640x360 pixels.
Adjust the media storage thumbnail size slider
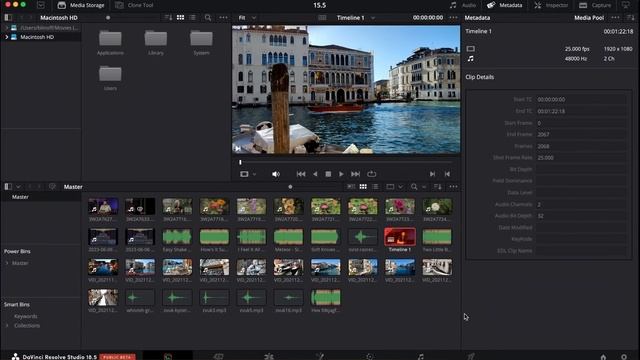point(108,18)
